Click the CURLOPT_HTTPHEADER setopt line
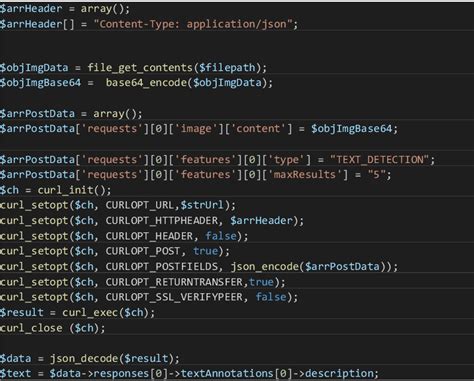Viewport: 474px width, 381px height. point(152,221)
